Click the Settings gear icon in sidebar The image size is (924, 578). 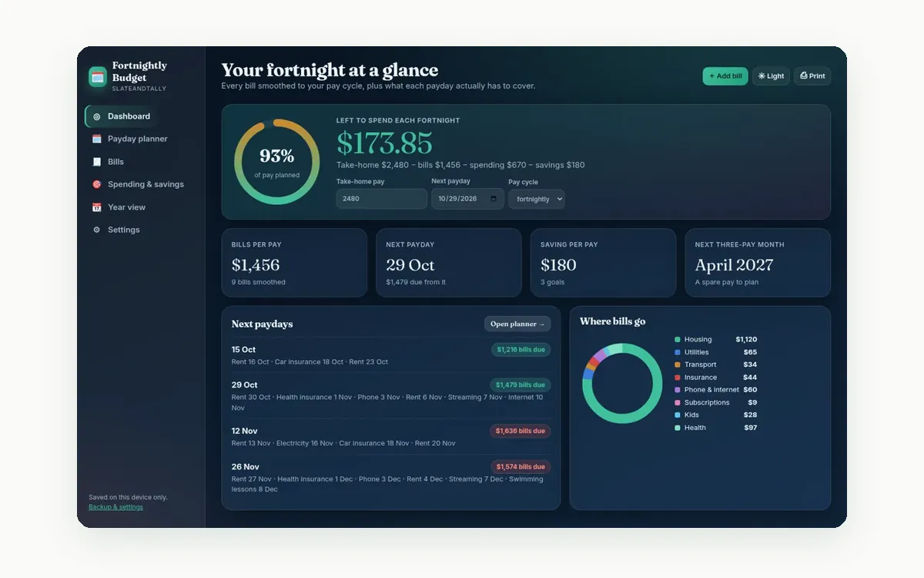(x=97, y=230)
